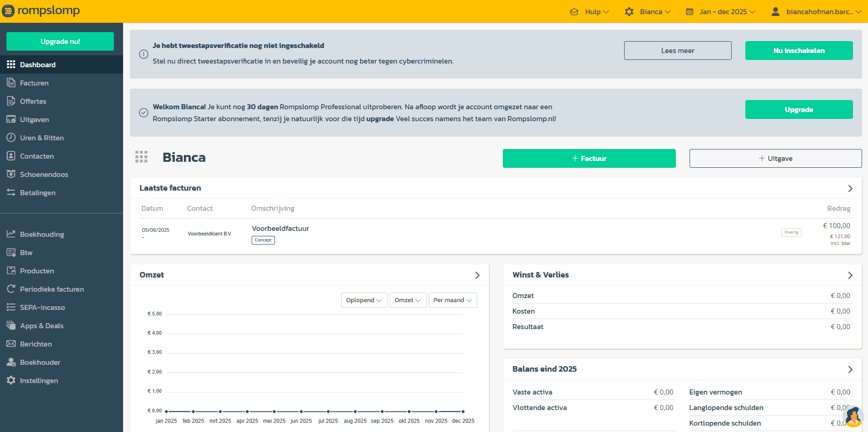The image size is (868, 432).
Task: Click the Apps & Deals icon
Action: click(11, 325)
